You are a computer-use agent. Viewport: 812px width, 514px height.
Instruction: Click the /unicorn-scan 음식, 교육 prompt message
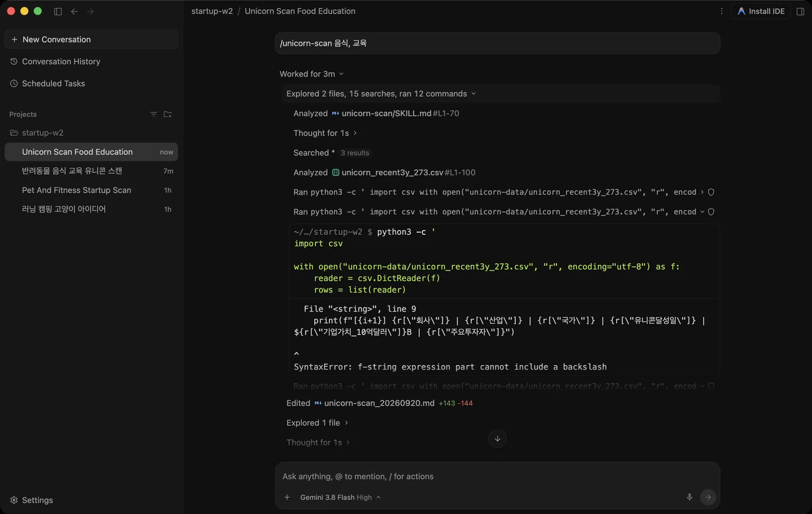[497, 43]
